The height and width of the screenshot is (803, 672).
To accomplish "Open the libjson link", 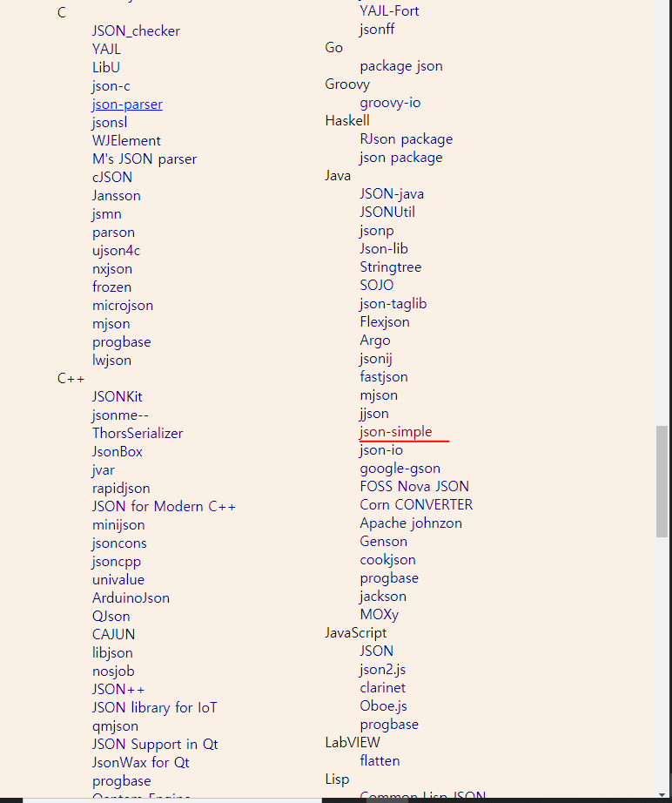I will 112,653.
